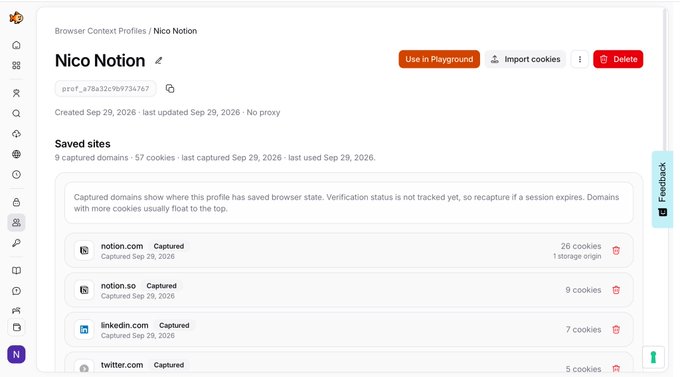Image resolution: width=680 pixels, height=377 pixels.
Task: Select the highlighted profiles people icon
Action: (16, 223)
